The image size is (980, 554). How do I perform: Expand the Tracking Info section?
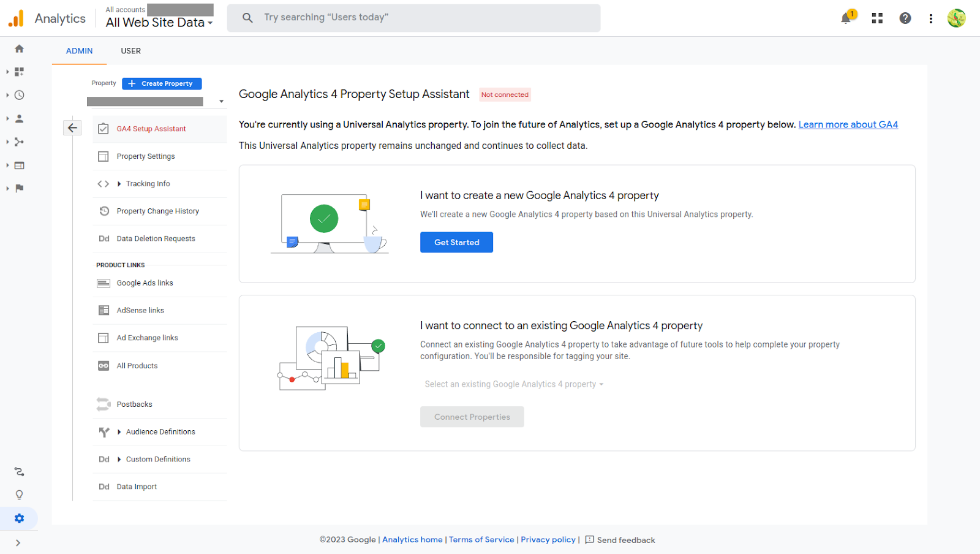click(119, 184)
